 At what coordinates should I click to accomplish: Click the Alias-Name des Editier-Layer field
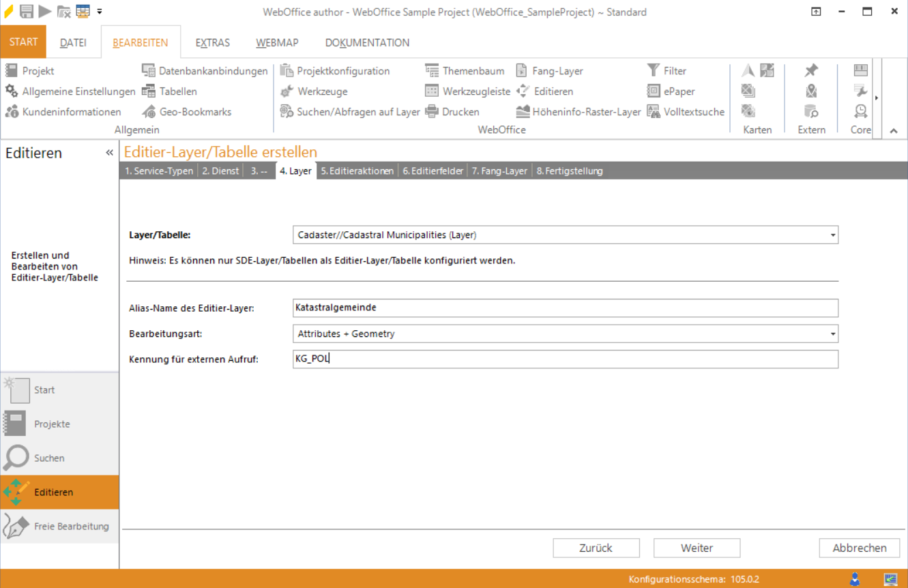click(x=564, y=308)
